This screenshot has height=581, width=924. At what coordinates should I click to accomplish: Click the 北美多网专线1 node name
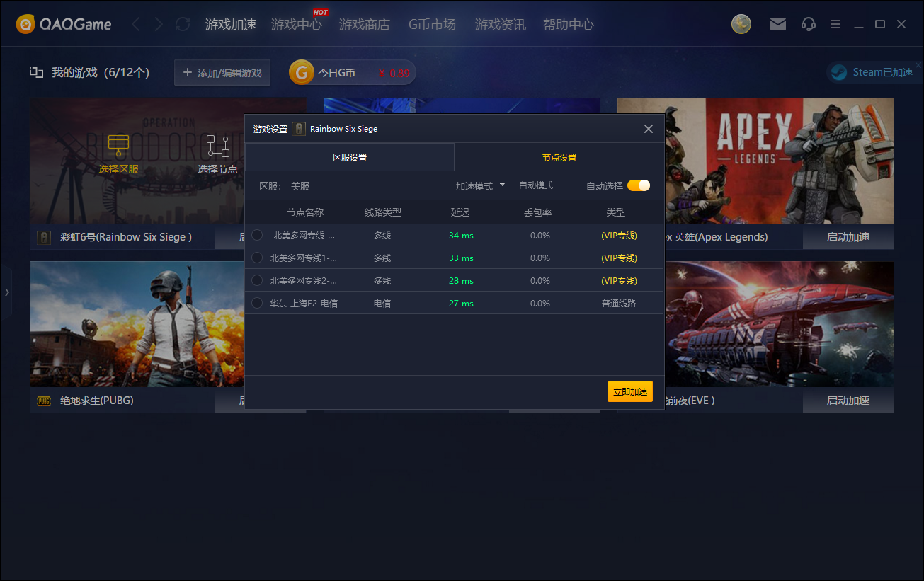[x=304, y=258]
